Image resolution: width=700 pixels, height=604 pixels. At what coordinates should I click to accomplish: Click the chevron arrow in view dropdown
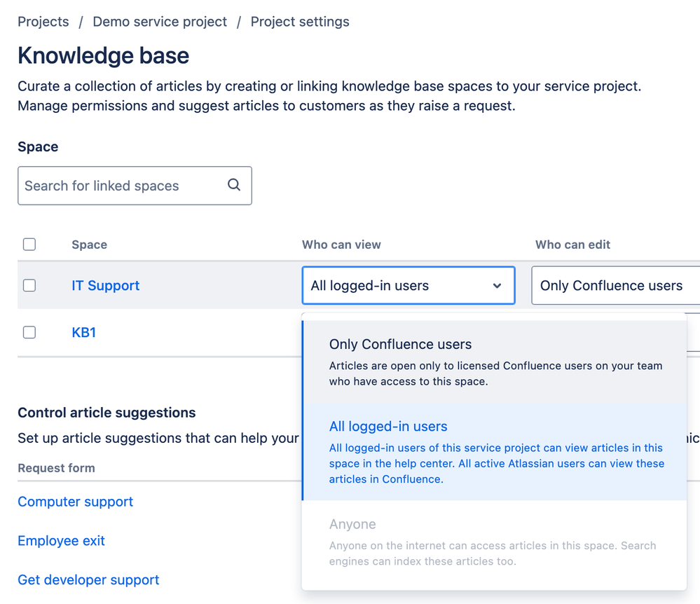click(x=497, y=286)
